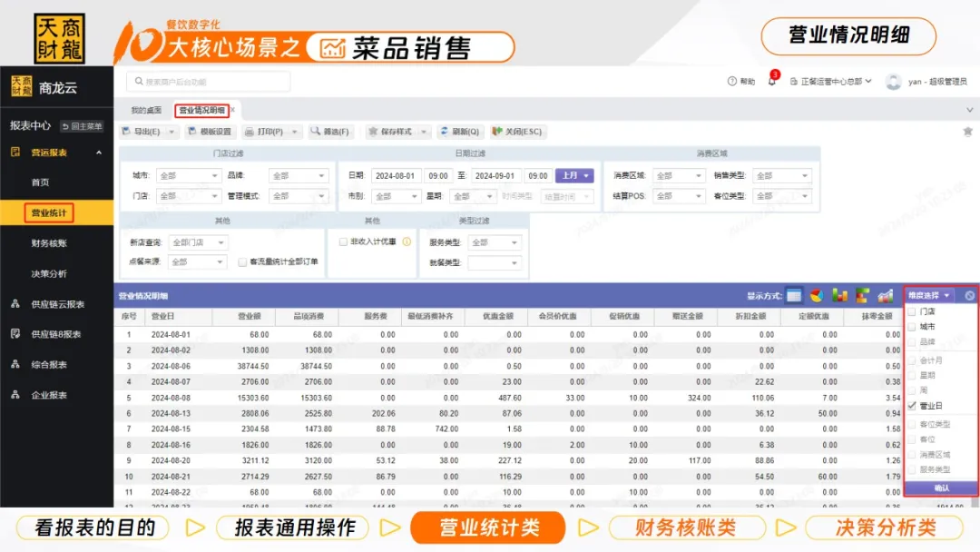Image resolution: width=980 pixels, height=552 pixels.
Task: Click the 上月 last-month button
Action: [x=574, y=175]
